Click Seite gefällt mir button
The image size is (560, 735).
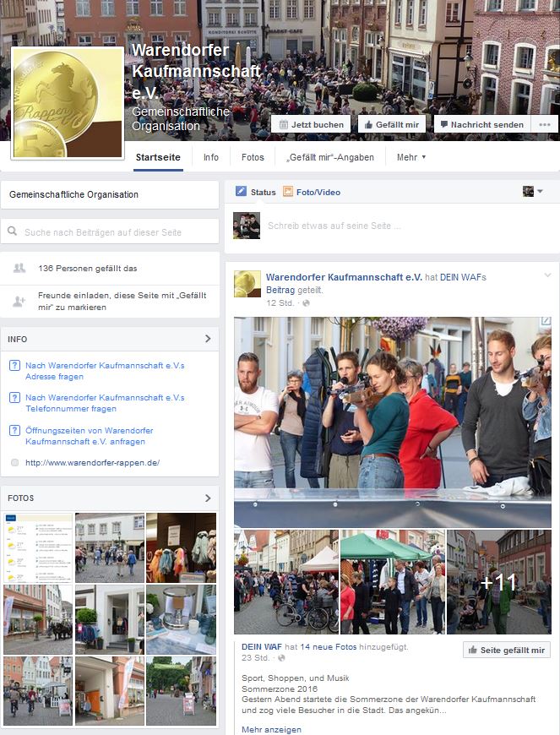(507, 651)
